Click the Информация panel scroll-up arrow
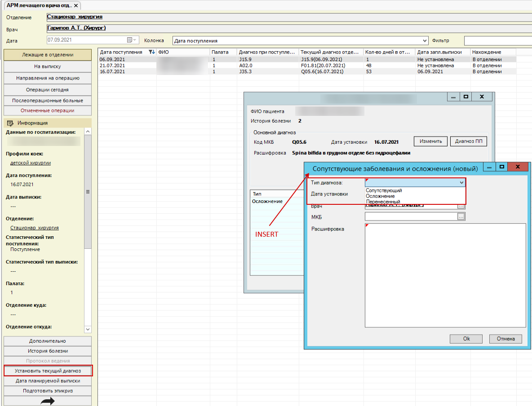 click(x=88, y=131)
